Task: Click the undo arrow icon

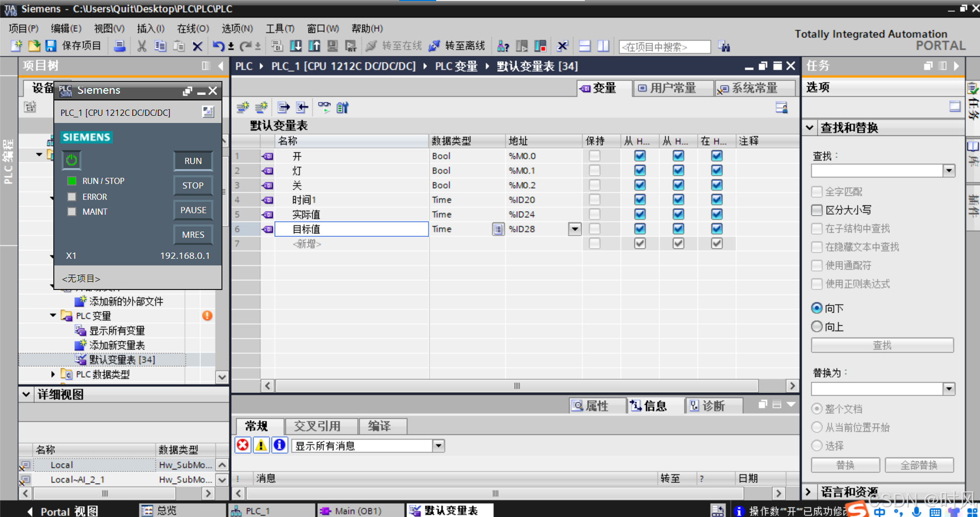Action: coord(219,46)
